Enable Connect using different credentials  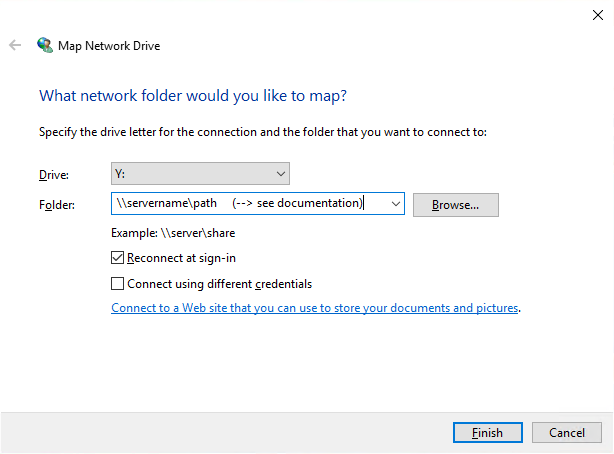click(118, 283)
